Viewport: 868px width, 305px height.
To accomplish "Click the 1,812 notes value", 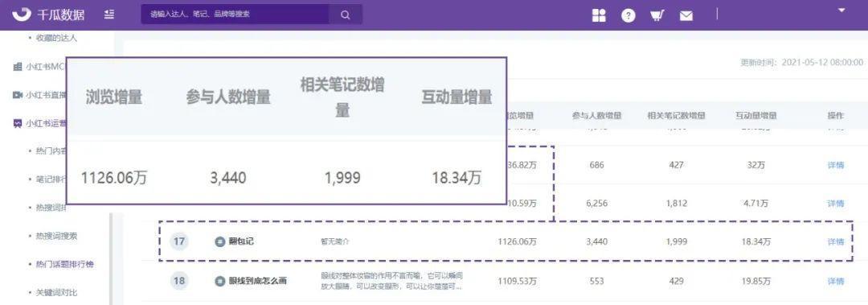I will coord(676,204).
